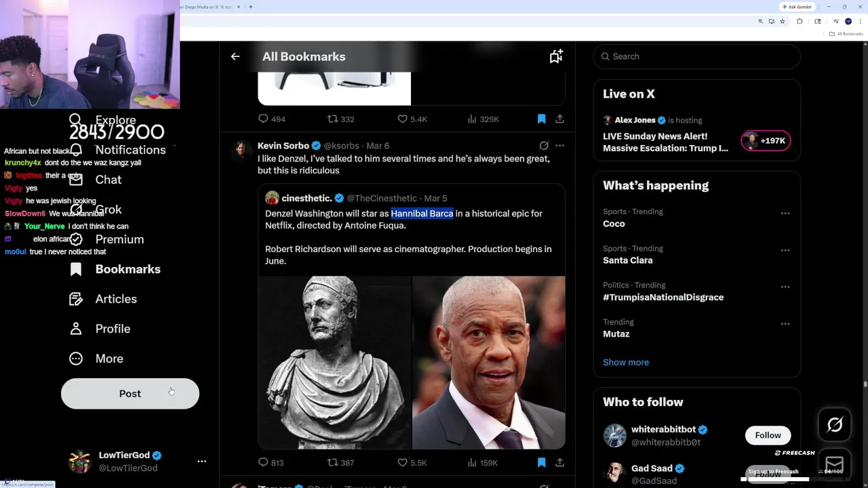Like the post with 5.4K likes

click(412, 119)
